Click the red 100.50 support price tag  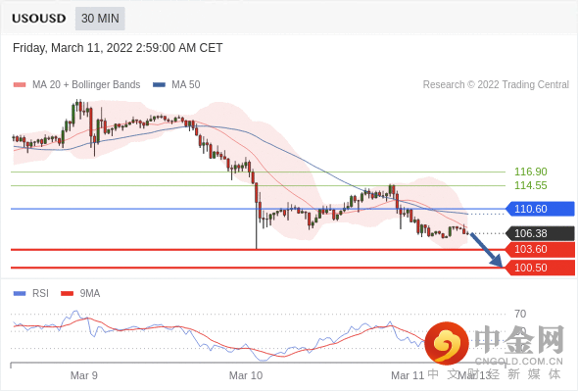pyautogui.click(x=540, y=268)
